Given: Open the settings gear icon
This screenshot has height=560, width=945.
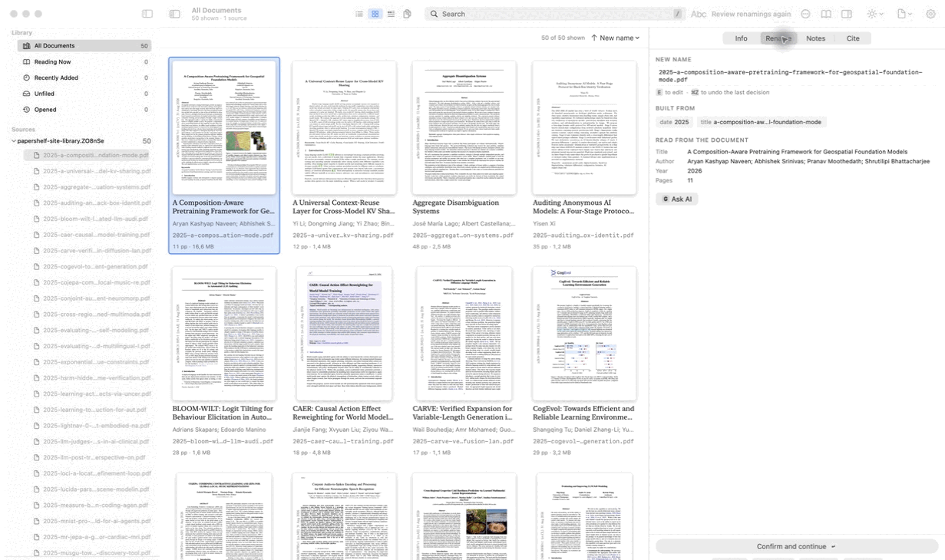Looking at the screenshot, I should 930,14.
